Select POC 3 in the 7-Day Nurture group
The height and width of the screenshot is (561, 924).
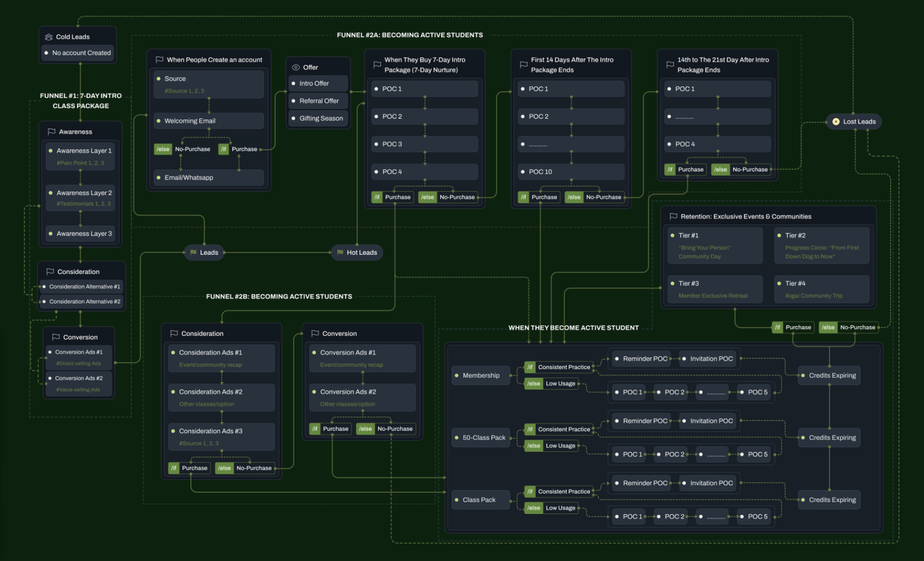point(425,144)
